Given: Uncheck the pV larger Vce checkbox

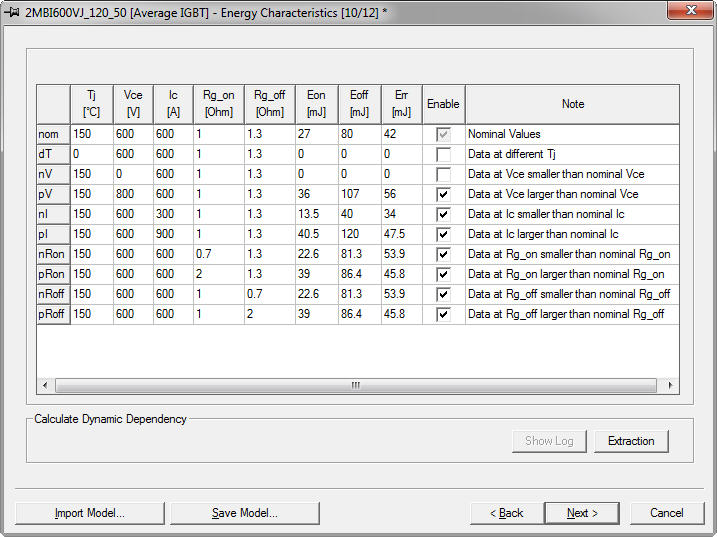Looking at the screenshot, I should pos(443,194).
